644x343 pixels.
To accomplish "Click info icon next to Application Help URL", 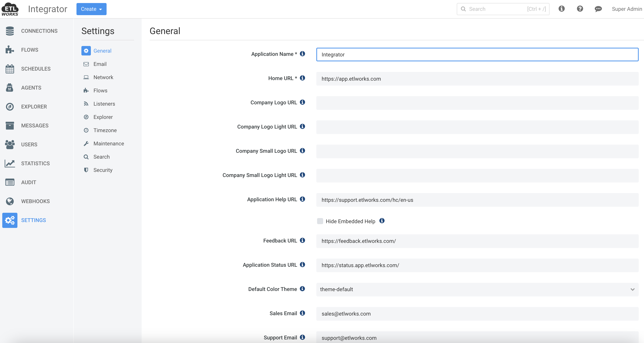I will 302,199.
